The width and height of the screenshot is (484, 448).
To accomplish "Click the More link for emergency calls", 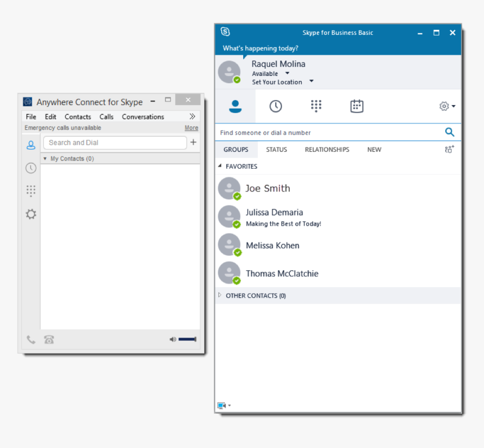I will tap(191, 128).
